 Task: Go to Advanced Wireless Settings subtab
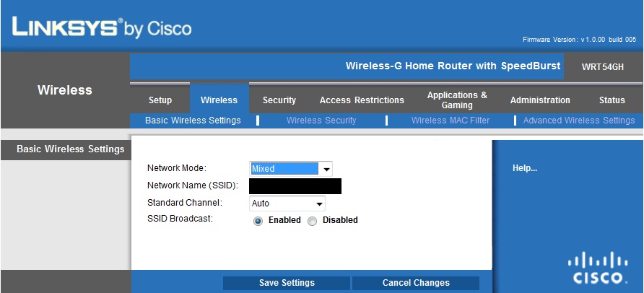click(579, 121)
